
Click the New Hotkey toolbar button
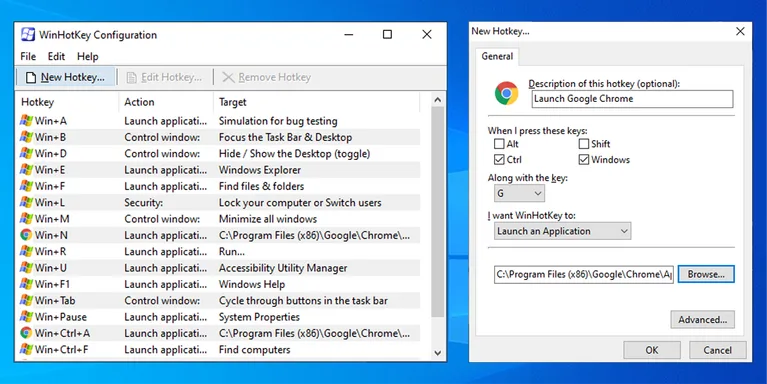pyautogui.click(x=66, y=77)
